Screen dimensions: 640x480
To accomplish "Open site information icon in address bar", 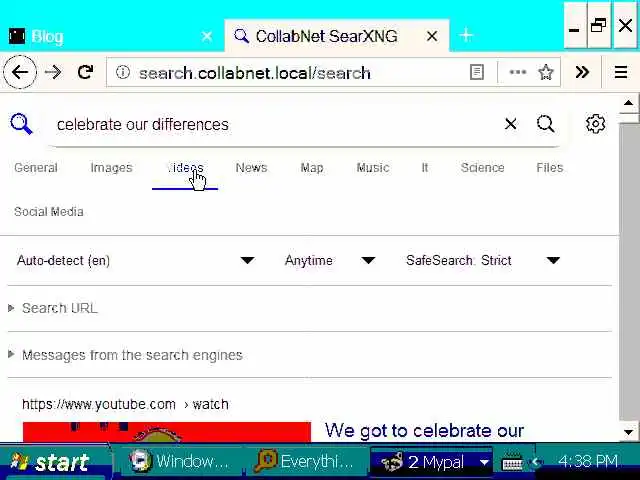I will point(122,73).
